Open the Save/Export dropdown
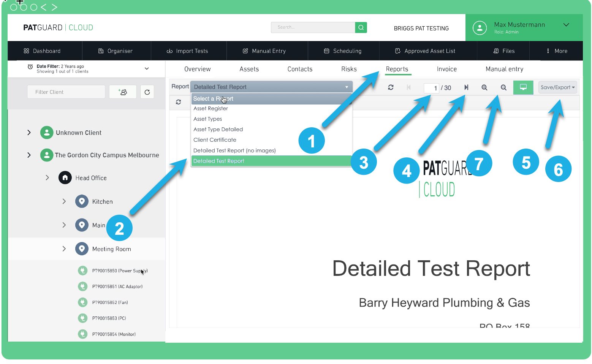Image resolution: width=592 pixels, height=364 pixels. (557, 87)
